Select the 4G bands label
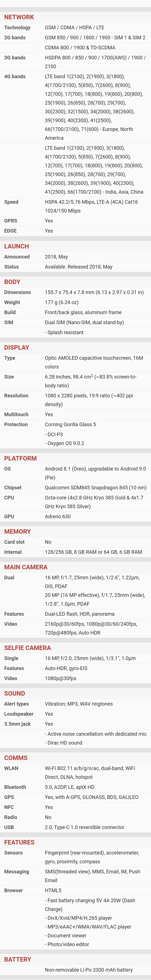The height and width of the screenshot is (980, 151). coord(15,76)
